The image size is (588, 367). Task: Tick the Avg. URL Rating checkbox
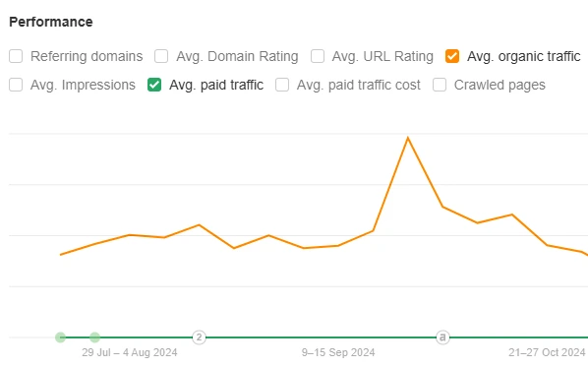(x=318, y=56)
